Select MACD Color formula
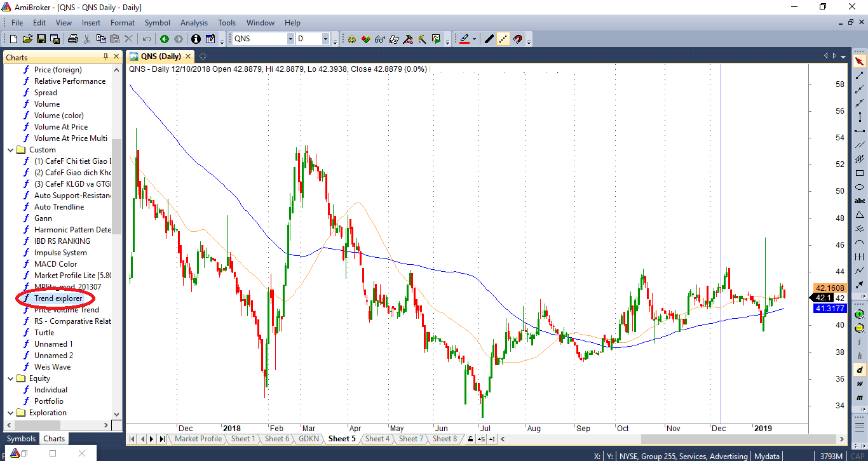868x461 pixels. 55,264
